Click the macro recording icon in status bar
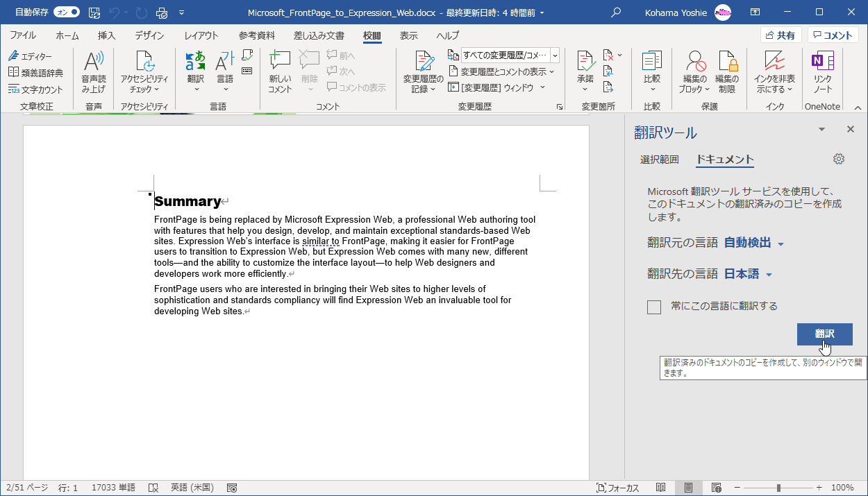The height and width of the screenshot is (496, 868). 232,488
